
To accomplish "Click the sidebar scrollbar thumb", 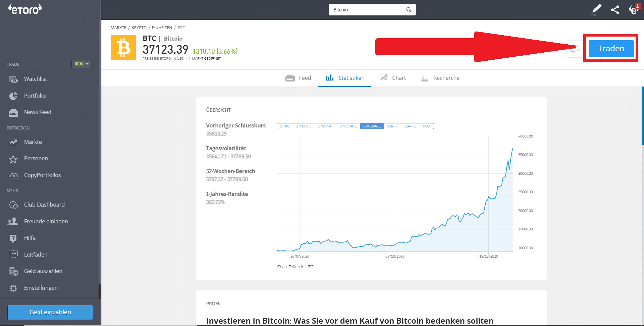I will pos(100,291).
